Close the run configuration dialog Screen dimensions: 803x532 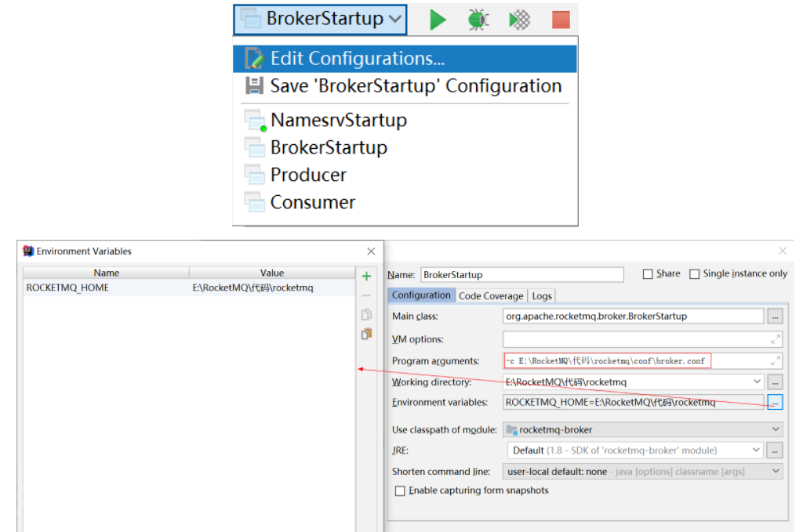tap(783, 251)
